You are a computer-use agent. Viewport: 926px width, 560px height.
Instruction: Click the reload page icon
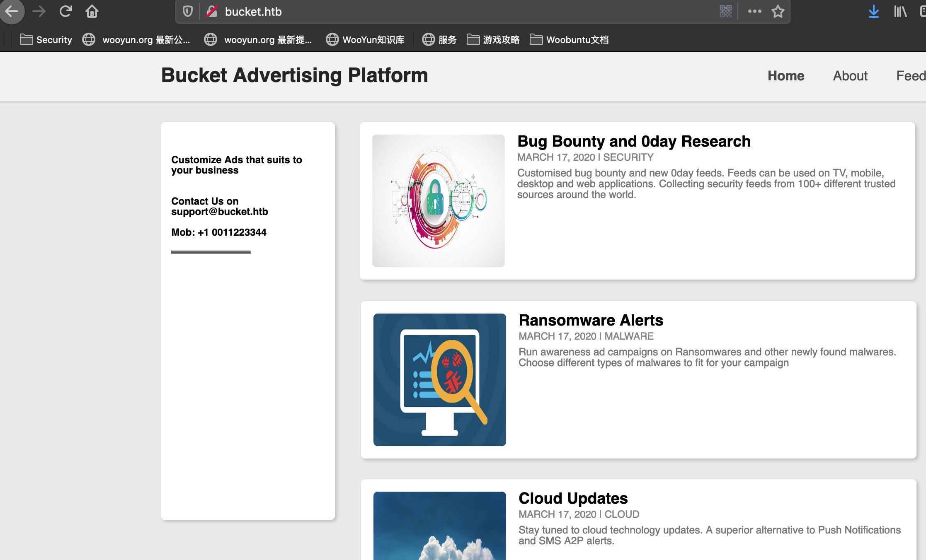tap(65, 11)
